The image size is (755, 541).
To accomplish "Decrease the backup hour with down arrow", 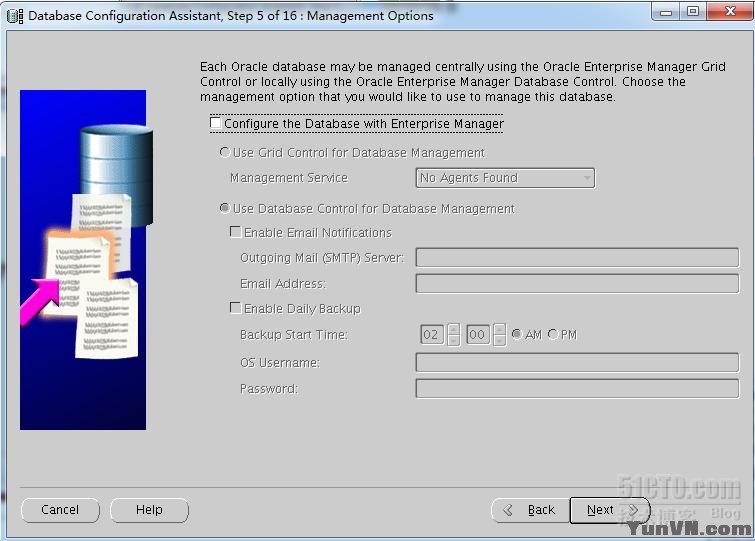I will (453, 340).
